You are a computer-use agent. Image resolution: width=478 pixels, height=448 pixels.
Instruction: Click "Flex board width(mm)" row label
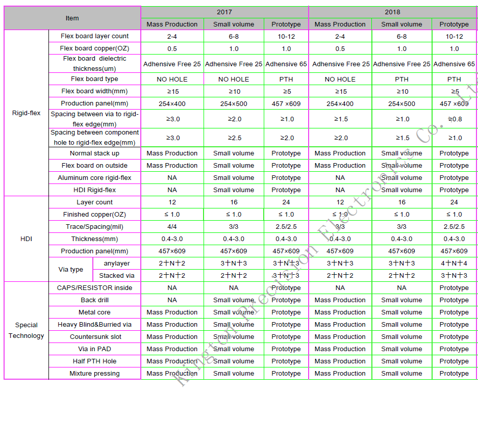(94, 91)
